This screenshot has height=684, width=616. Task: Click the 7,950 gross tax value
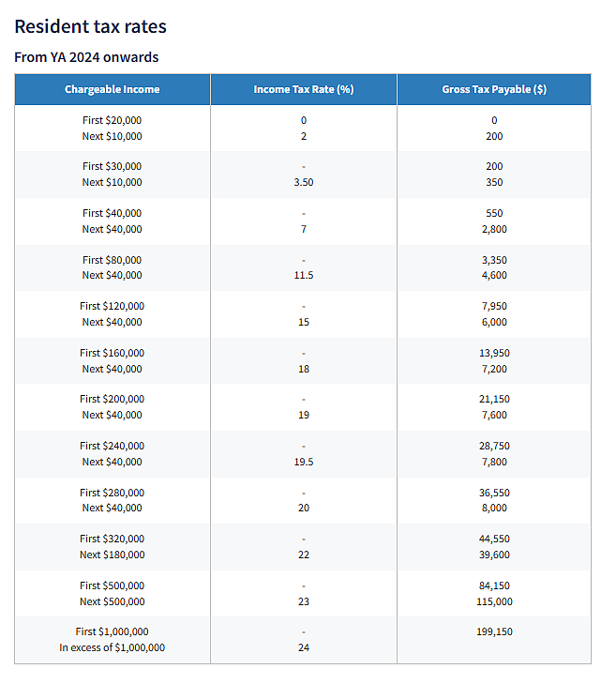(494, 306)
